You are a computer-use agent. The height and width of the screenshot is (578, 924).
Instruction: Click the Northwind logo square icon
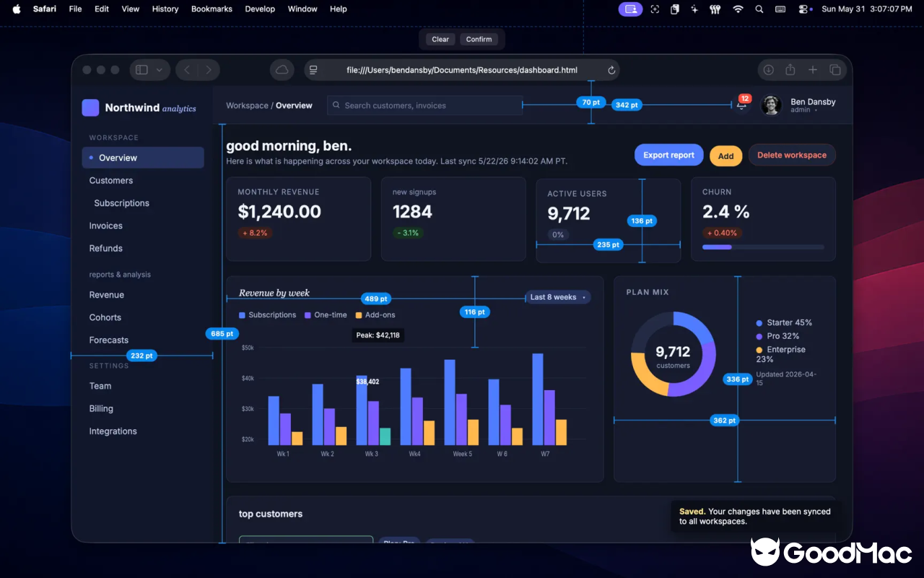pyautogui.click(x=90, y=108)
